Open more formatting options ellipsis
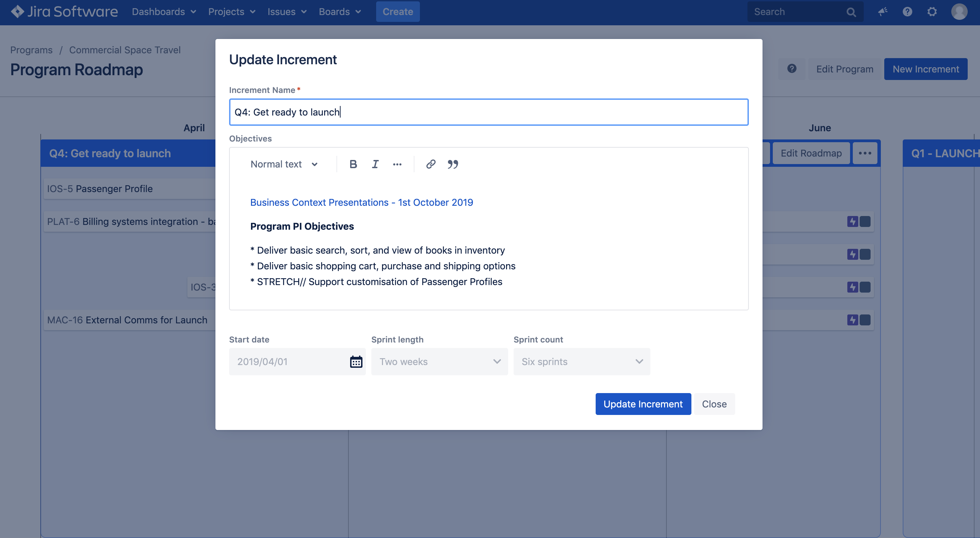 pyautogui.click(x=397, y=164)
